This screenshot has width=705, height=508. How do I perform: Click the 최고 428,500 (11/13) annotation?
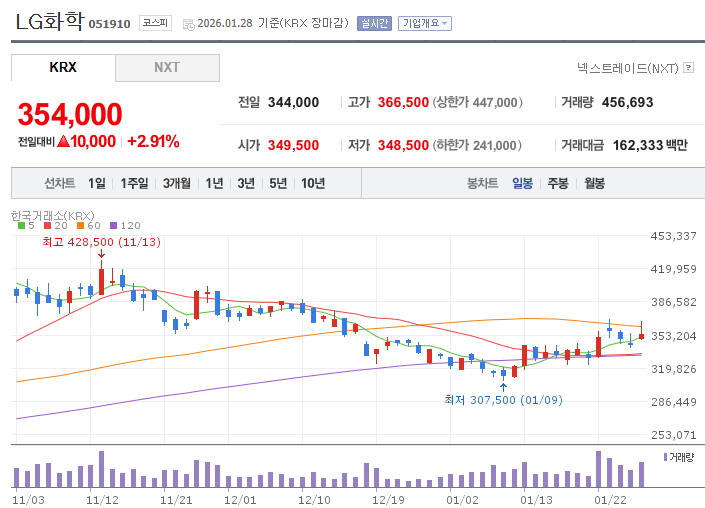(101, 242)
